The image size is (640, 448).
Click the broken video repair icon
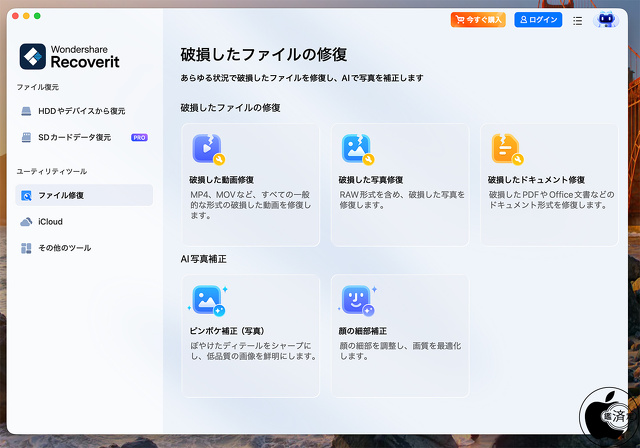[x=208, y=149]
